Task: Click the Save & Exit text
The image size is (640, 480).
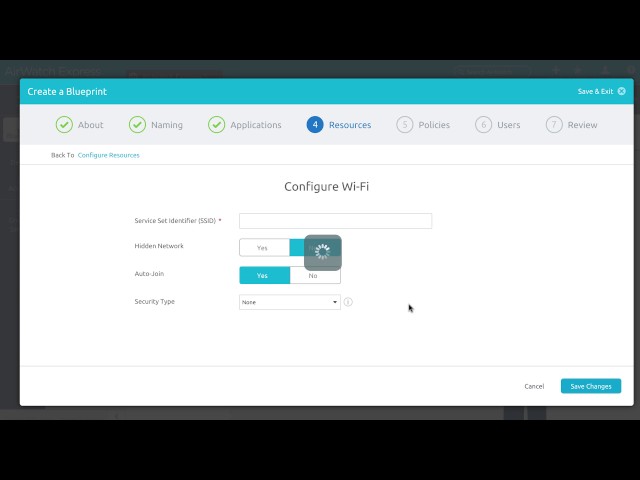Action: coord(595,91)
